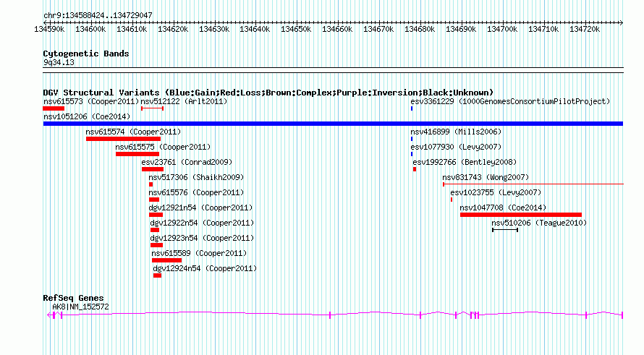This screenshot has height=355, width=644.
Task: Click the 134600k ruler tick label
Action: [90, 29]
